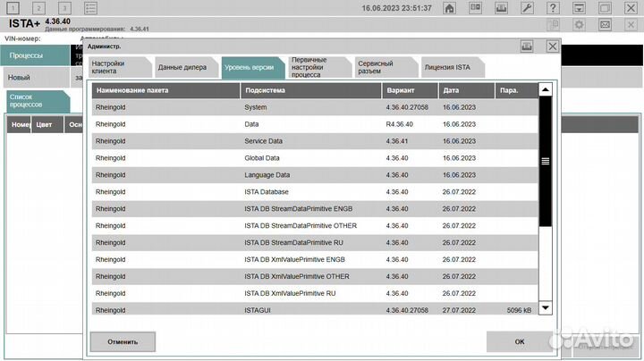Select ISTA DB XmlValuePrimitive OTHER row
The height and width of the screenshot is (361, 644).
[x=315, y=276]
